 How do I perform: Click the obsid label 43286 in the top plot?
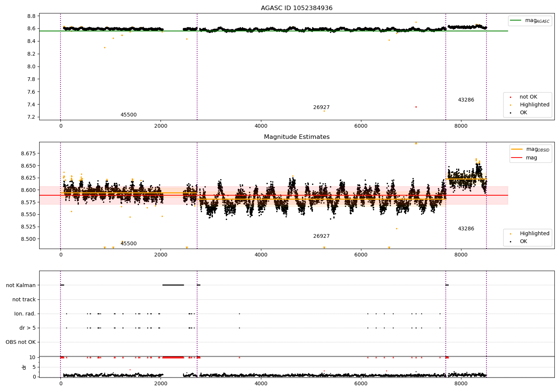(466, 100)
